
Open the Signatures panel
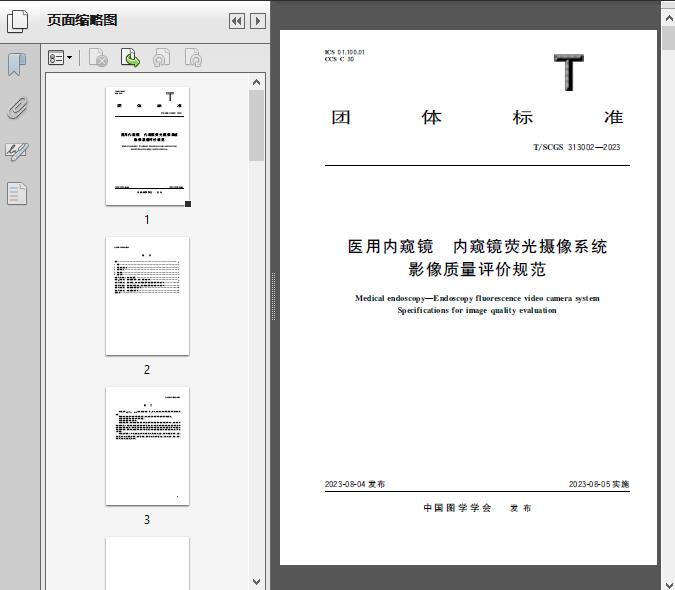(17, 151)
